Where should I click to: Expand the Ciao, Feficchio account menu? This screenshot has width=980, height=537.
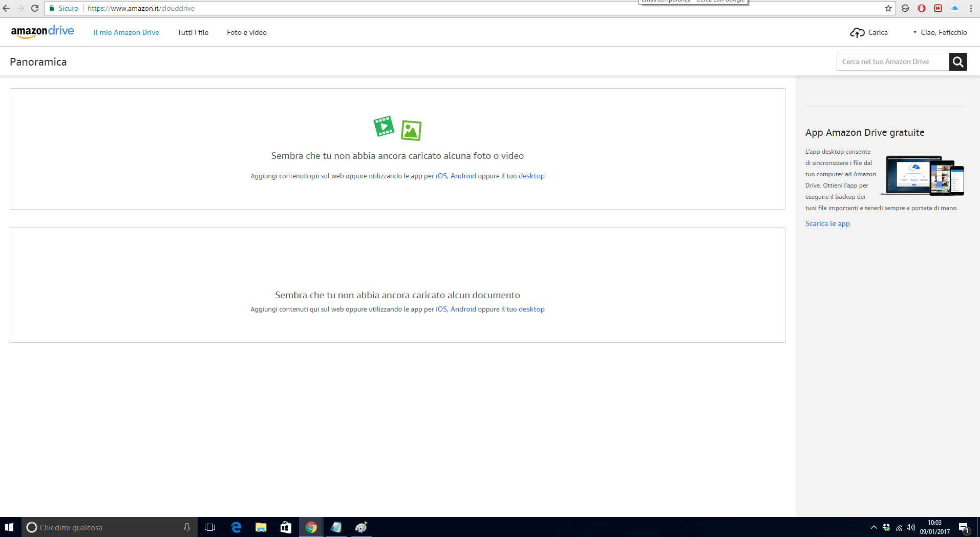click(940, 32)
